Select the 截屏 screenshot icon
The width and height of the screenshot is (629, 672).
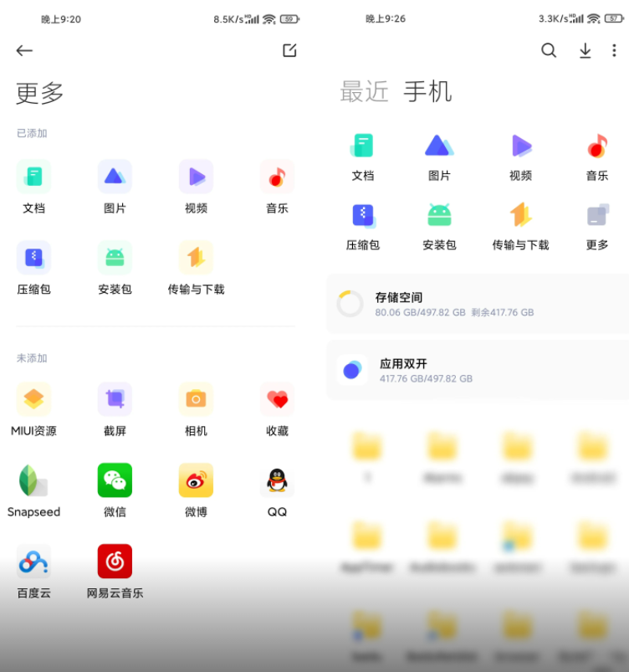[x=115, y=399]
